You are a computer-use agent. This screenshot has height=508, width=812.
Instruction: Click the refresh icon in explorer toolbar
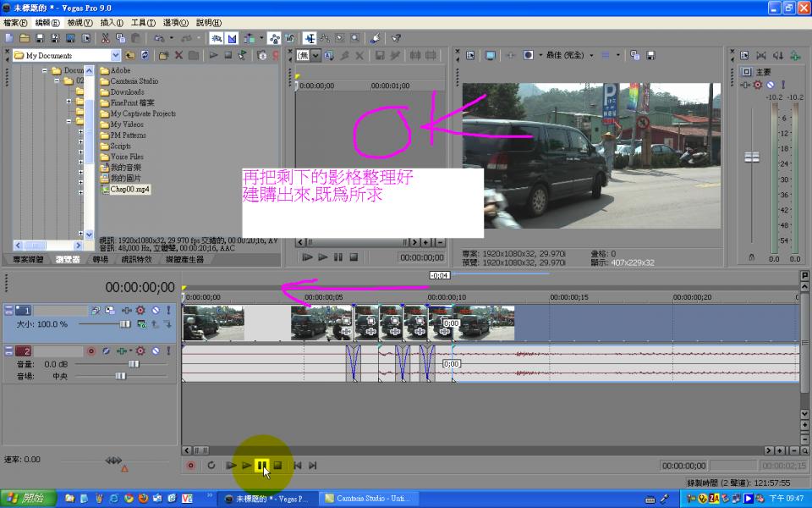145,55
